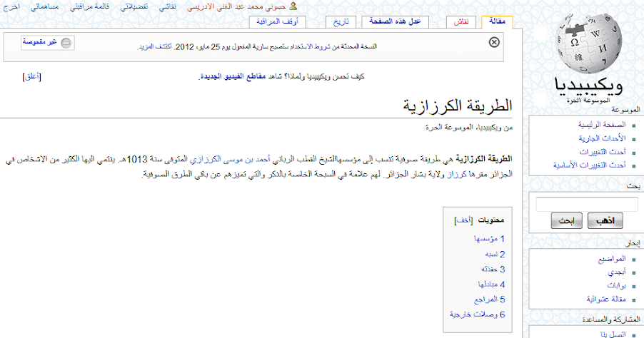Click inside the sidebar search input field
This screenshot has width=644, height=338.
(x=585, y=204)
